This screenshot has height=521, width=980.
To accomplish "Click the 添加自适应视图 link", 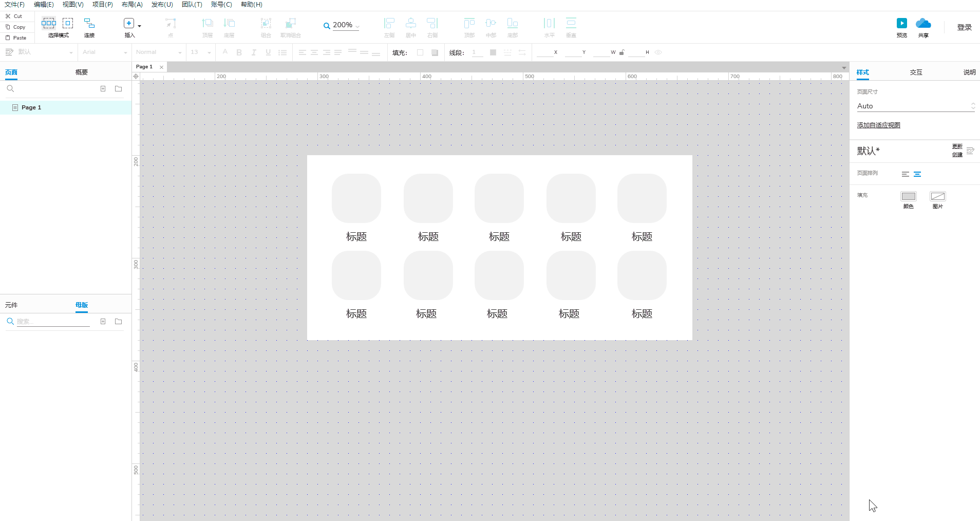I will (x=878, y=125).
